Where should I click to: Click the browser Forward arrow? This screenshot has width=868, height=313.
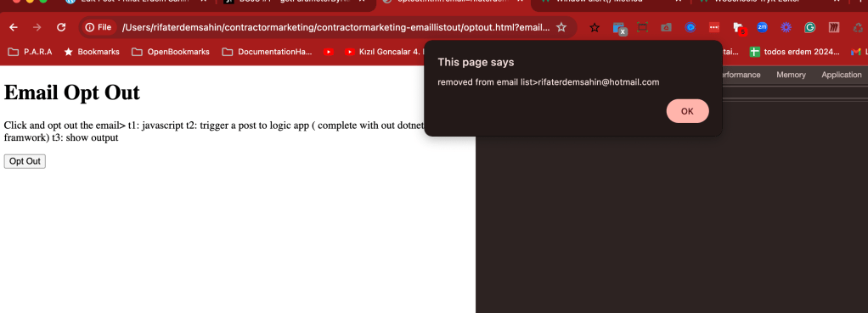coord(37,27)
